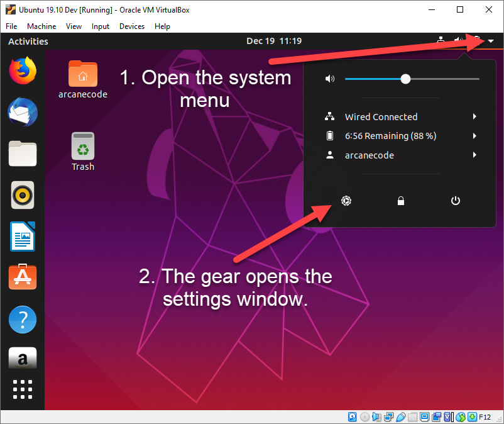Open the VirtualBox Input menu
This screenshot has height=424, width=504.
pyautogui.click(x=101, y=26)
